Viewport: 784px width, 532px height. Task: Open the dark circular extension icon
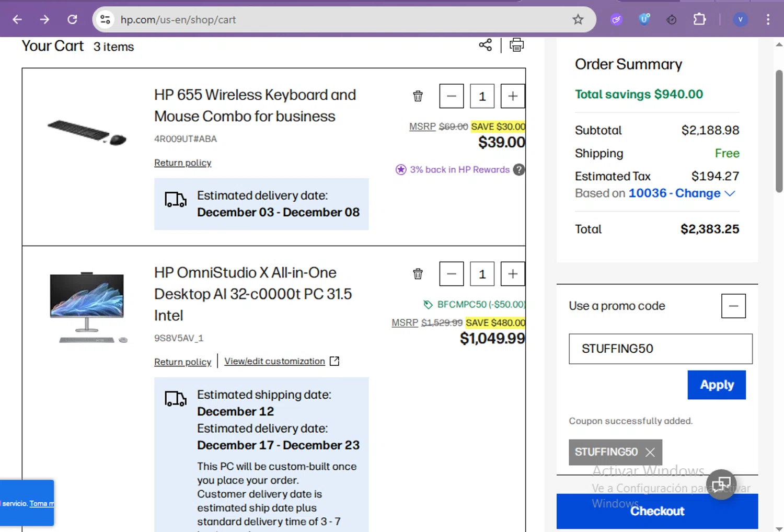[x=672, y=19]
